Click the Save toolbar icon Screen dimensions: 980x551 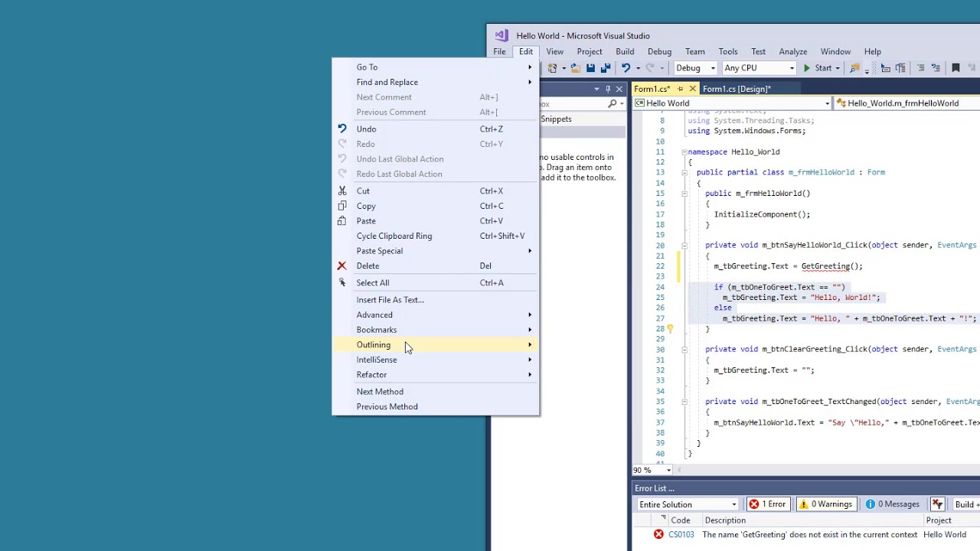click(x=590, y=68)
